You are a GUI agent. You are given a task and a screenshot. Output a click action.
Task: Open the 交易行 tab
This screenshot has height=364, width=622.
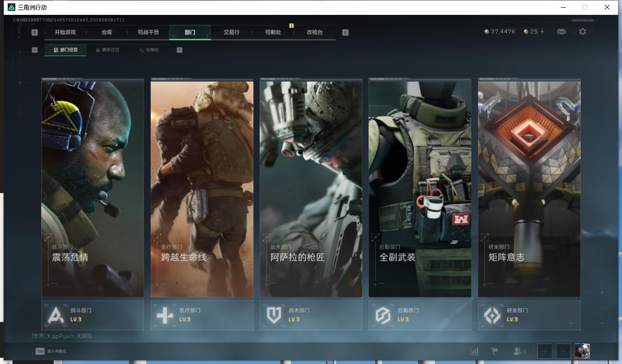click(x=231, y=32)
